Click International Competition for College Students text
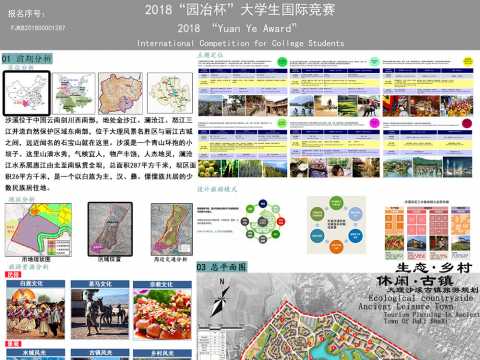This screenshot has height=360, width=480. point(240,43)
